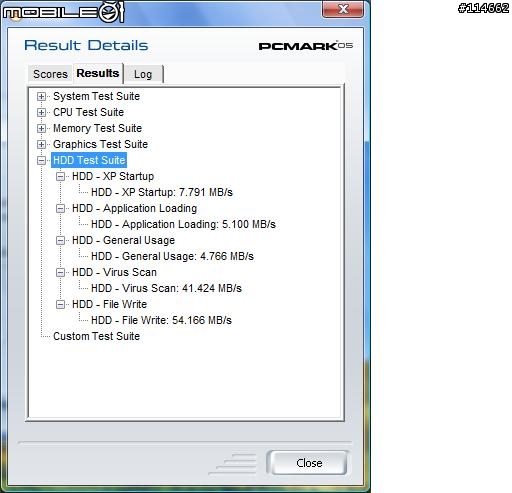
Task: Select the Results tab
Action: coord(98,73)
